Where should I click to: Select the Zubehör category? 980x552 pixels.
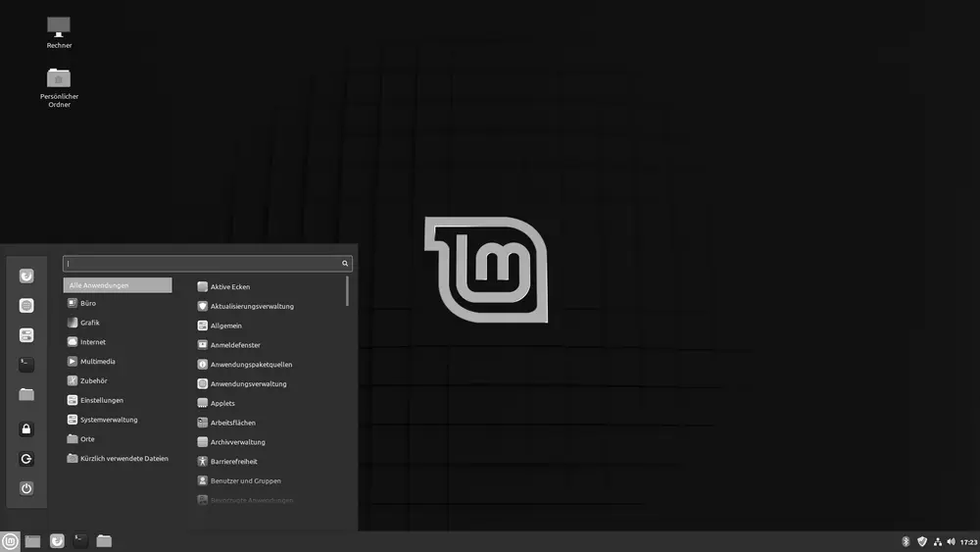click(118, 380)
